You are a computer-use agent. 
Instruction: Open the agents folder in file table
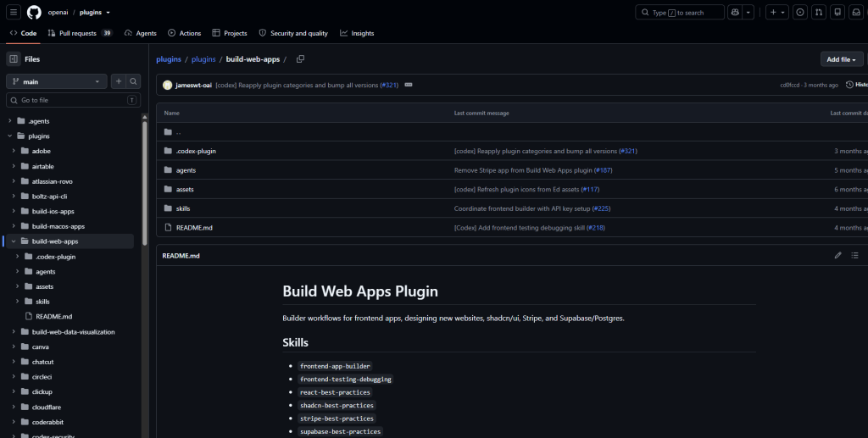[186, 170]
